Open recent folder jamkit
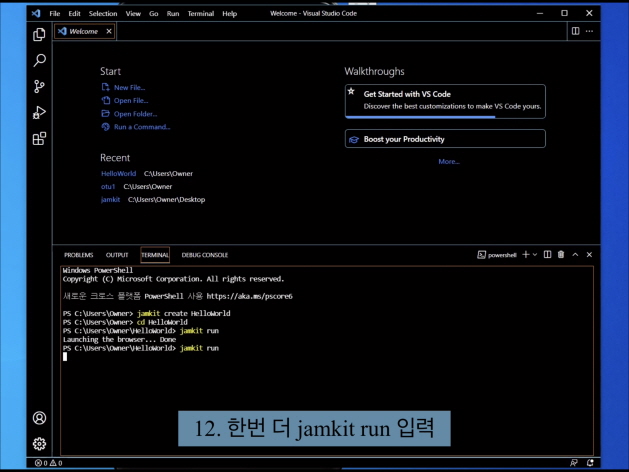The image size is (629, 472). [x=110, y=199]
